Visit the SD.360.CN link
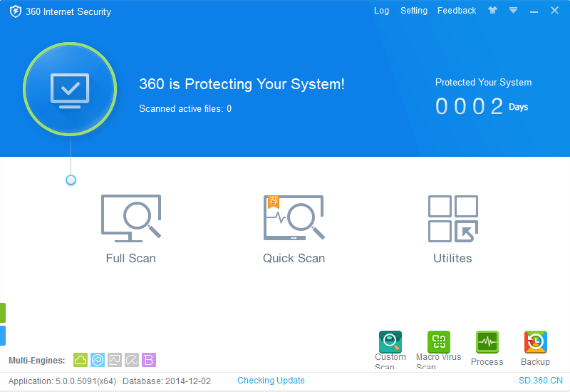 pos(540,381)
